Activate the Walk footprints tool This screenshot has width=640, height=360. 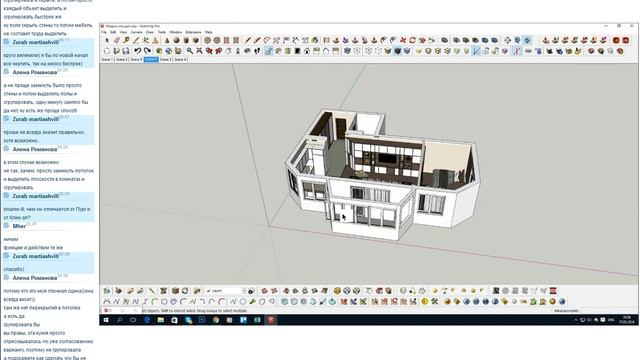pyautogui.click(x=257, y=51)
